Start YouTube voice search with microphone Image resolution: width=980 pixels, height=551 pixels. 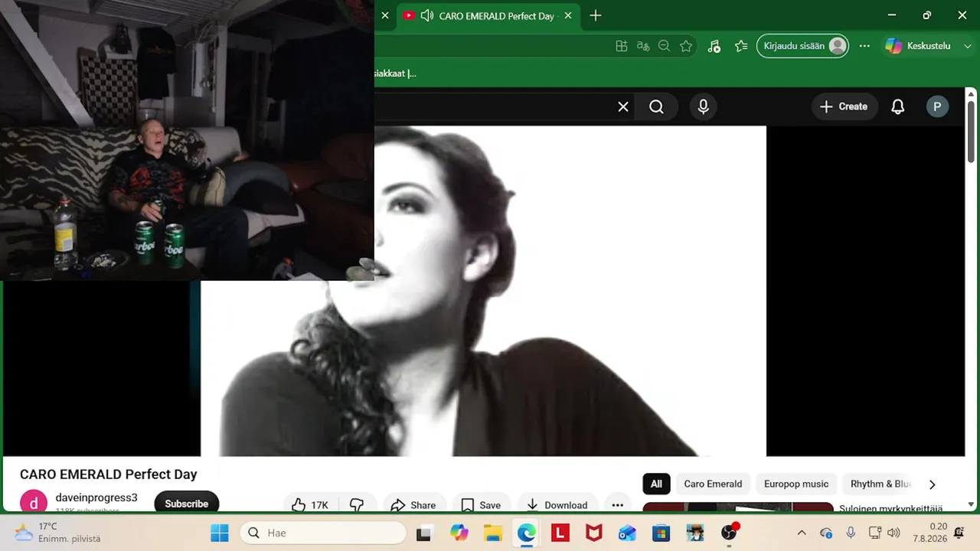[x=704, y=107]
